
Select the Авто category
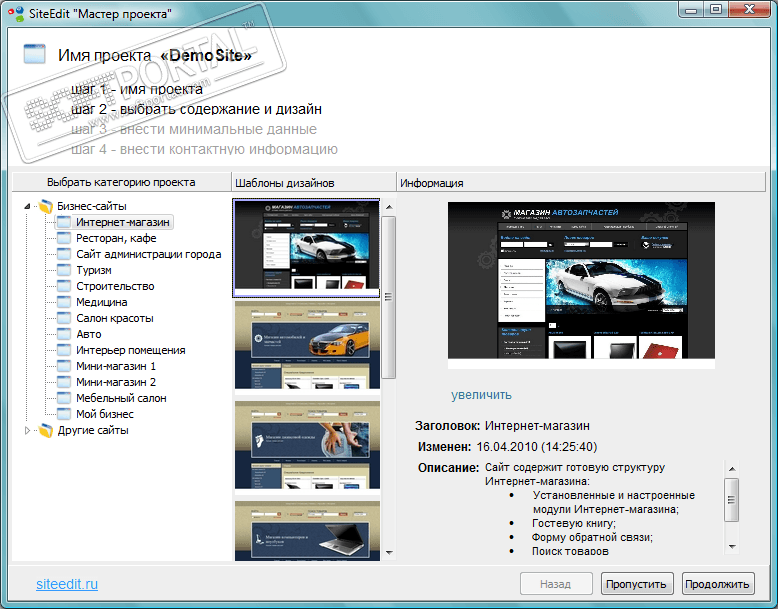pyautogui.click(x=89, y=334)
